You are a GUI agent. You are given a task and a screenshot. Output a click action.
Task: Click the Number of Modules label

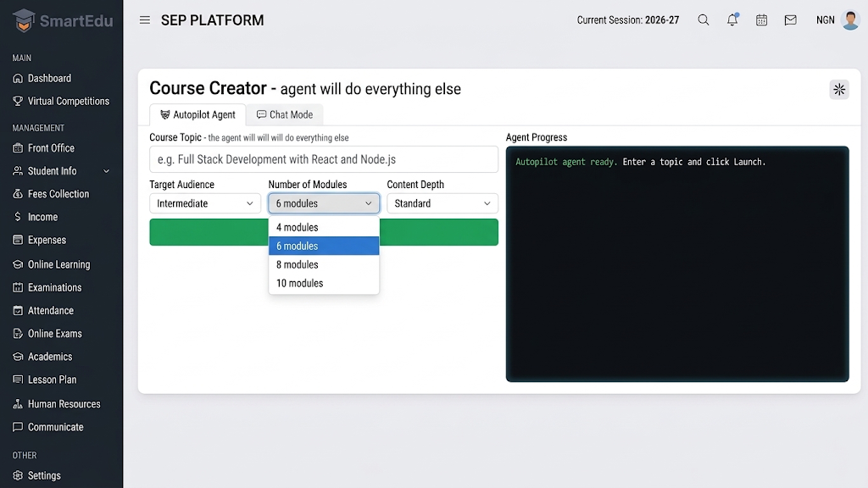(308, 184)
